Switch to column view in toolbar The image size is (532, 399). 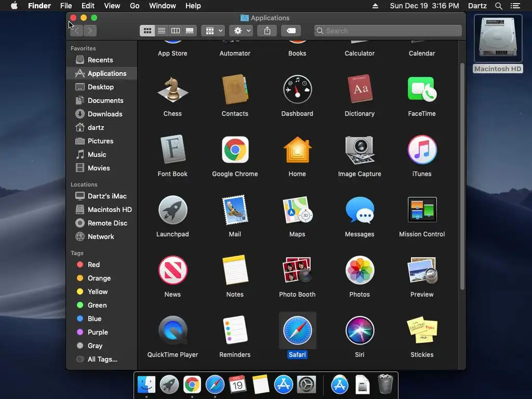point(176,31)
